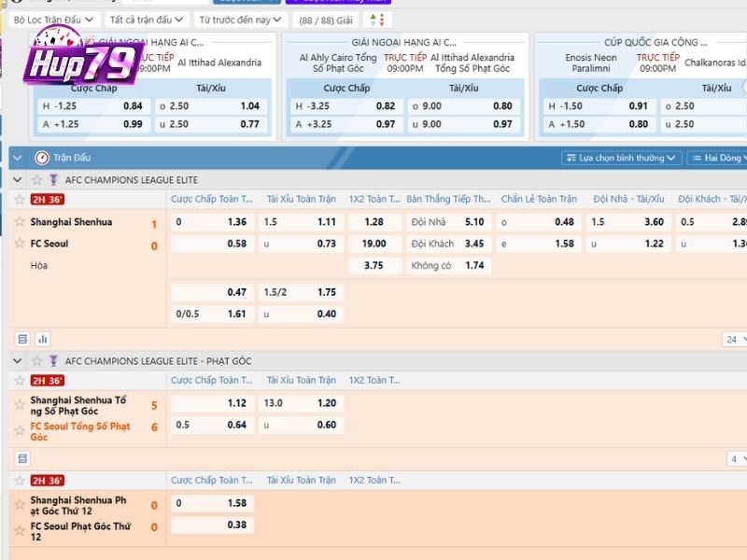Select 1X2 draw odds 3.75

tap(373, 265)
